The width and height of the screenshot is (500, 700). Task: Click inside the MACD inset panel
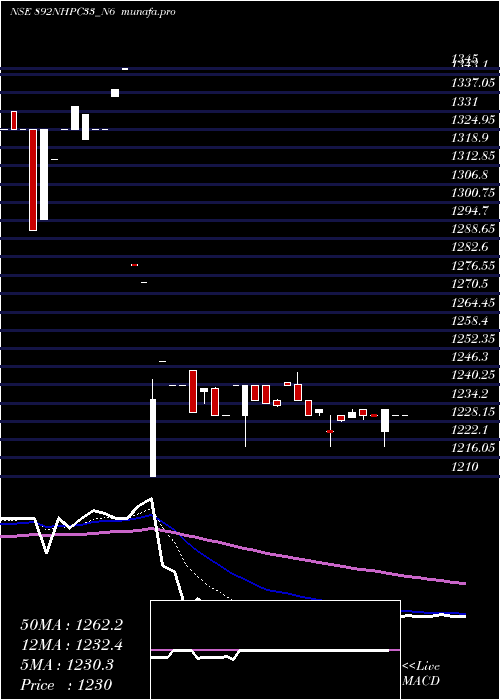click(x=275, y=650)
